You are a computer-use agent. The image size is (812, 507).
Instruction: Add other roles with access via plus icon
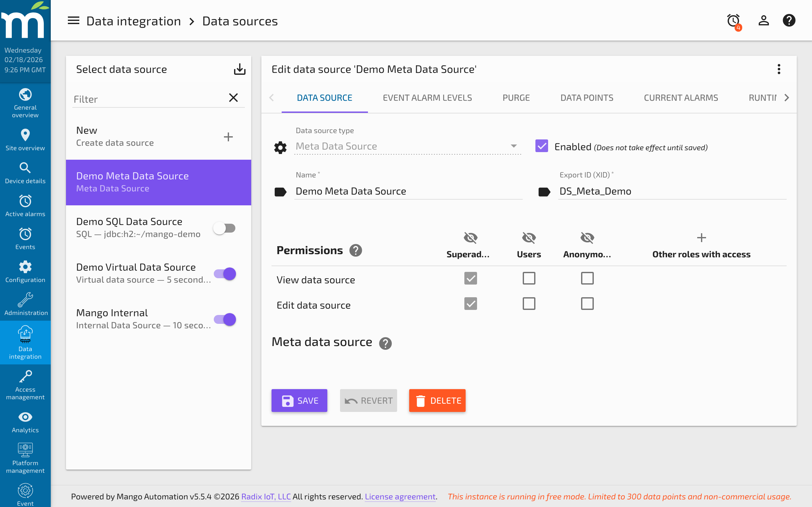click(701, 238)
